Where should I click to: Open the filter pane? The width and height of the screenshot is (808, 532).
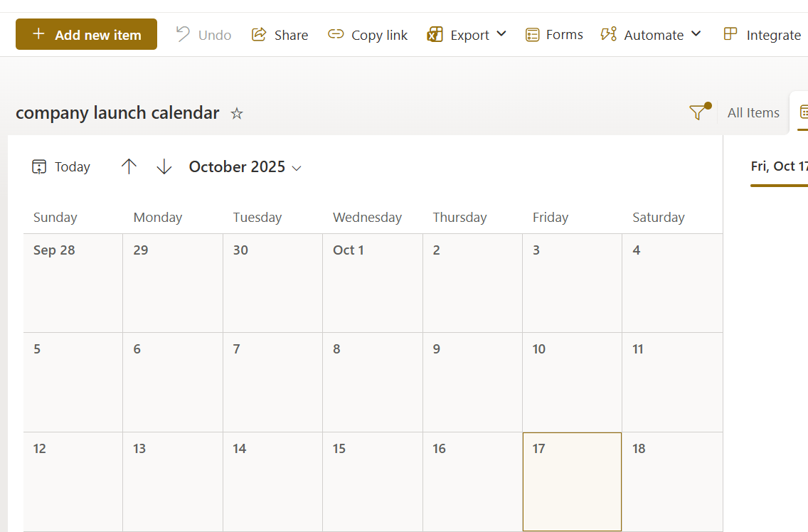coord(698,112)
